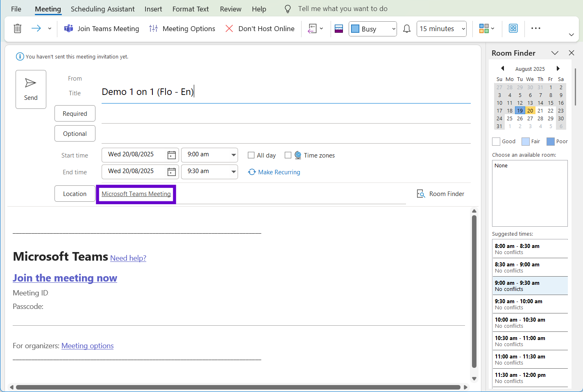The height and width of the screenshot is (392, 583).
Task: Toggle the All day checkbox
Action: tap(251, 155)
